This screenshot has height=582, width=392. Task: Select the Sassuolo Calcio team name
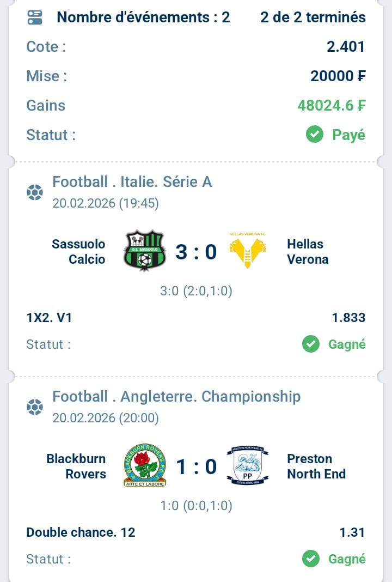[x=79, y=251]
